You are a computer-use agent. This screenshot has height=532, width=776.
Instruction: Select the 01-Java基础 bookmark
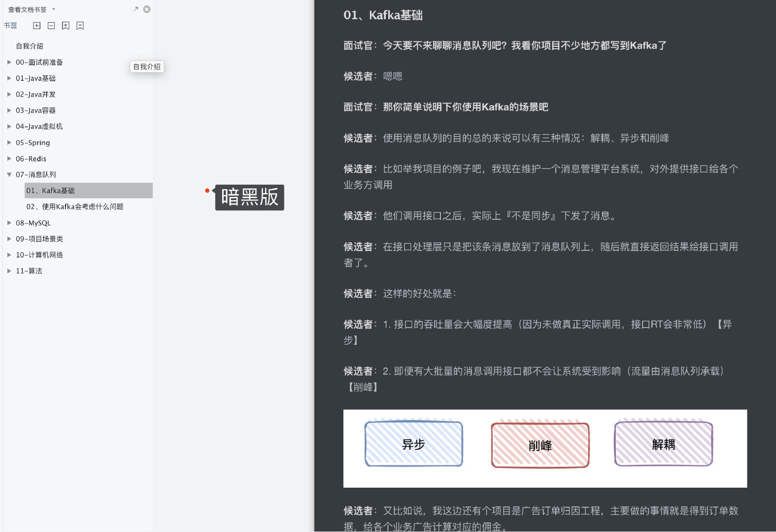pos(35,78)
